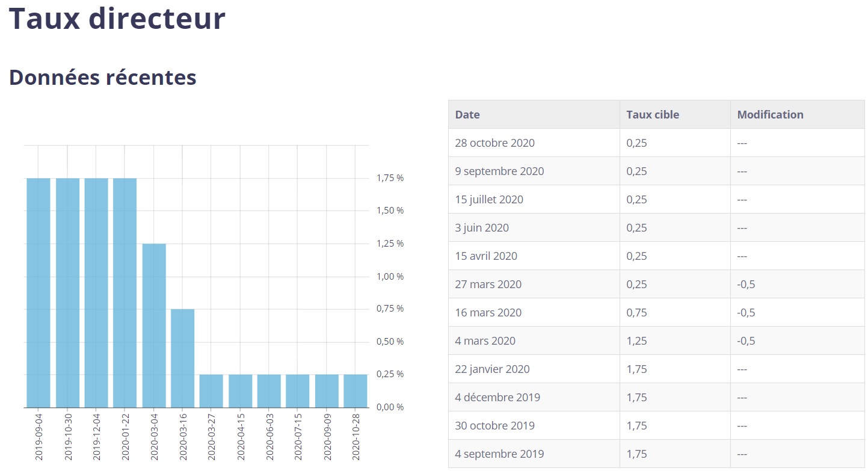Click the '0,25 %' axis label
Image resolution: width=868 pixels, height=471 pixels.
(x=390, y=374)
